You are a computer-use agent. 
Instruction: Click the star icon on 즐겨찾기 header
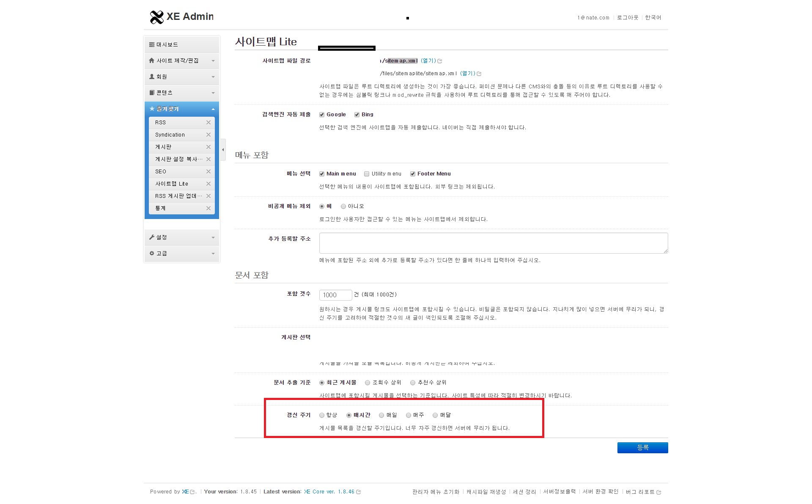click(152, 109)
